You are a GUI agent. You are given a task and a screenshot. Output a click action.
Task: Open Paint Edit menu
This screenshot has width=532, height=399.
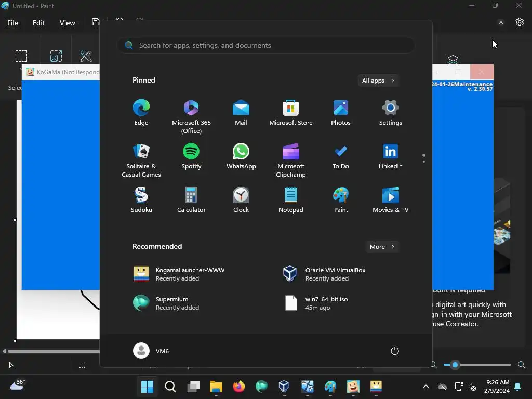(x=38, y=23)
